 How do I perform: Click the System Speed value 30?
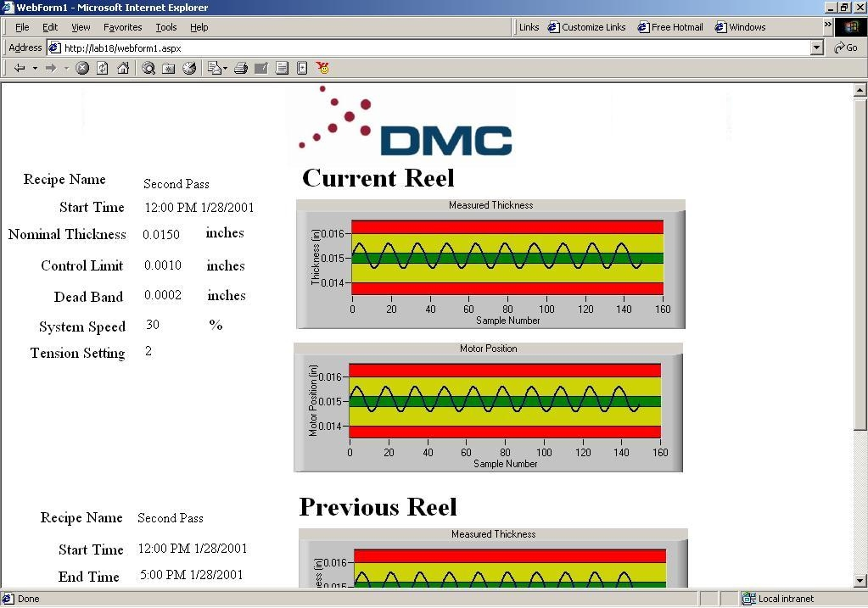coord(153,325)
